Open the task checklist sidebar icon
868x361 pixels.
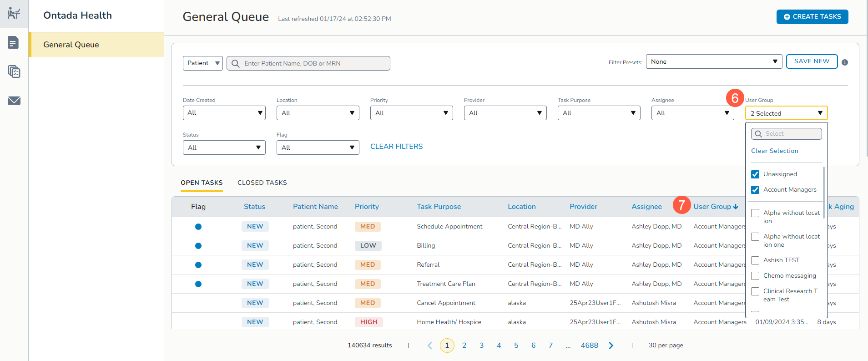click(x=14, y=71)
